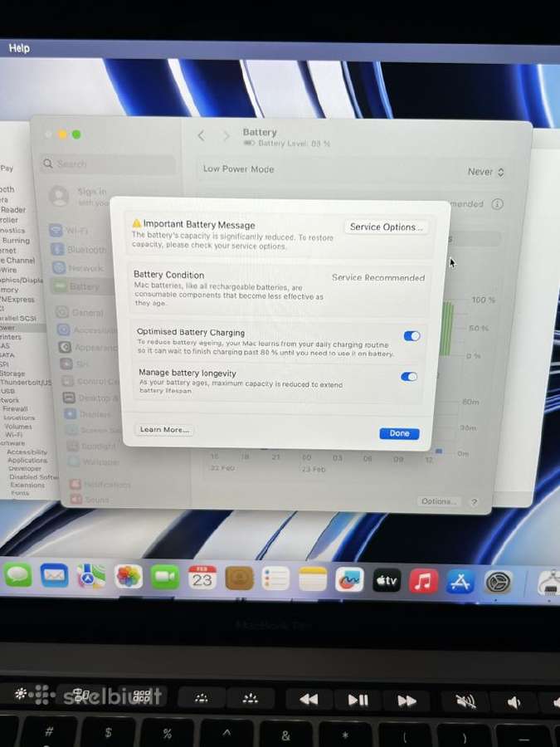
Task: Open Calendar icon showing 23 in Dock
Action: pyautogui.click(x=202, y=578)
